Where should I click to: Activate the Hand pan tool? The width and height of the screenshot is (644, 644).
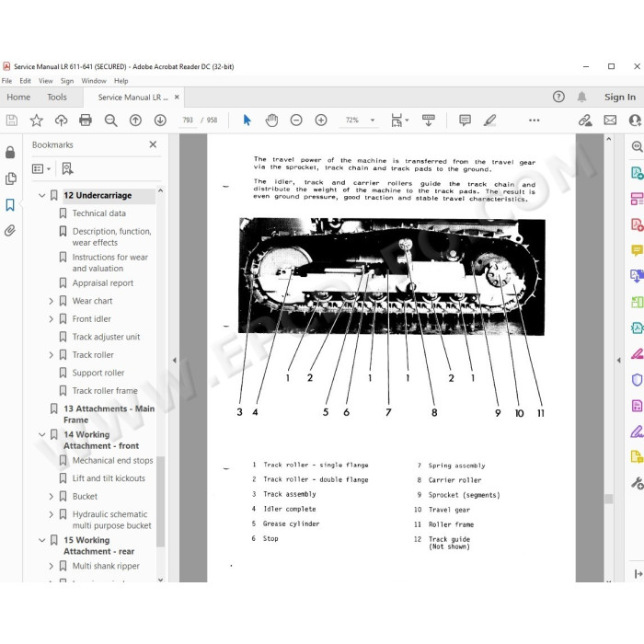point(271,120)
